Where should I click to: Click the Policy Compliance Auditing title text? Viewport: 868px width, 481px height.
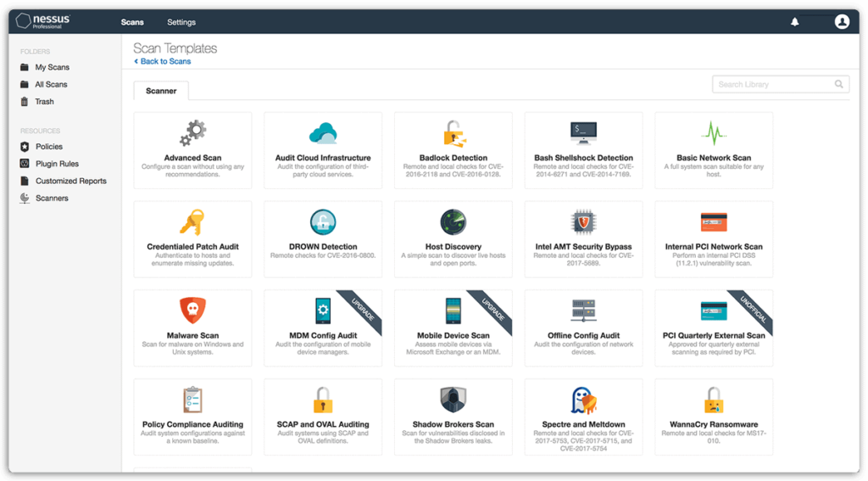click(x=192, y=424)
